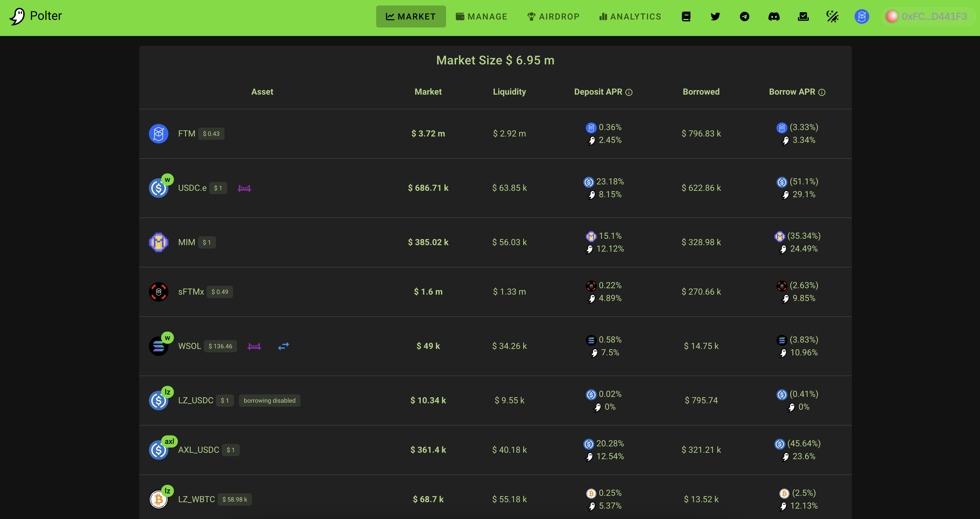Click the bridge icon next to WSOL
This screenshot has width=980, height=519.
click(254, 346)
